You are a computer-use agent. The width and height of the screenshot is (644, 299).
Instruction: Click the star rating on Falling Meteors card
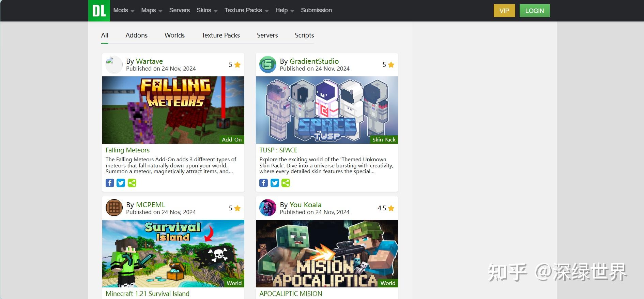[x=235, y=64]
